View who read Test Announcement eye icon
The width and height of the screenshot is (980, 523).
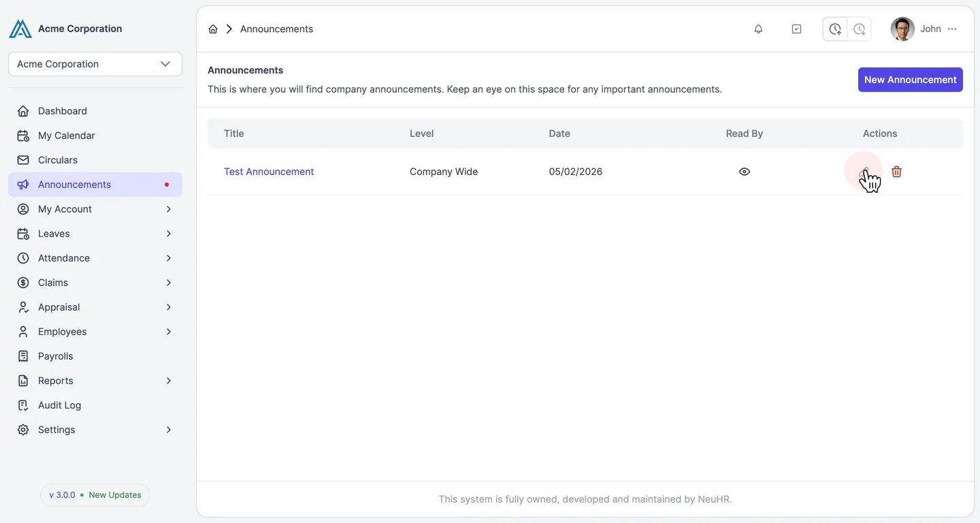745,172
